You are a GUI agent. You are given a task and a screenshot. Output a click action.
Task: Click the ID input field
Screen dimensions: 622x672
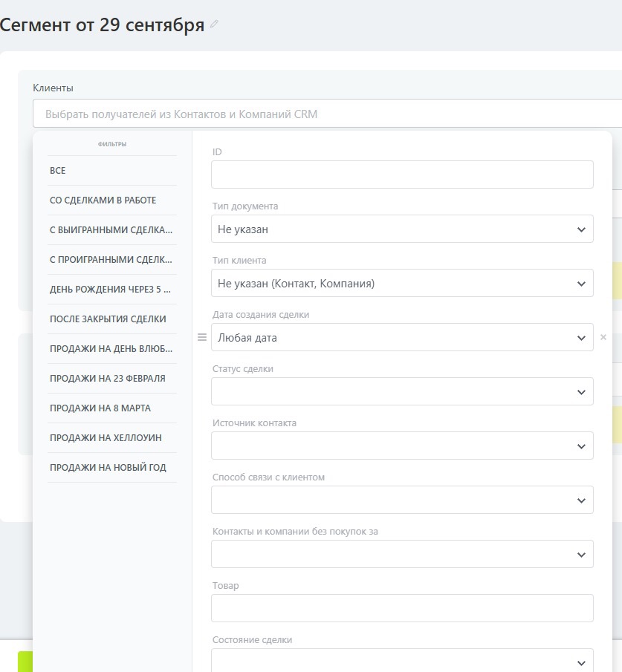pyautogui.click(x=402, y=175)
